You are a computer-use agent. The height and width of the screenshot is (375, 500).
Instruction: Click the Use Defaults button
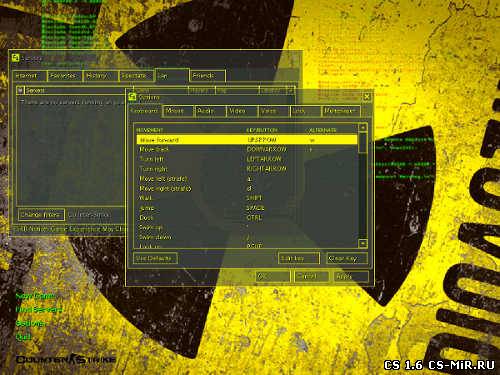coord(155,258)
